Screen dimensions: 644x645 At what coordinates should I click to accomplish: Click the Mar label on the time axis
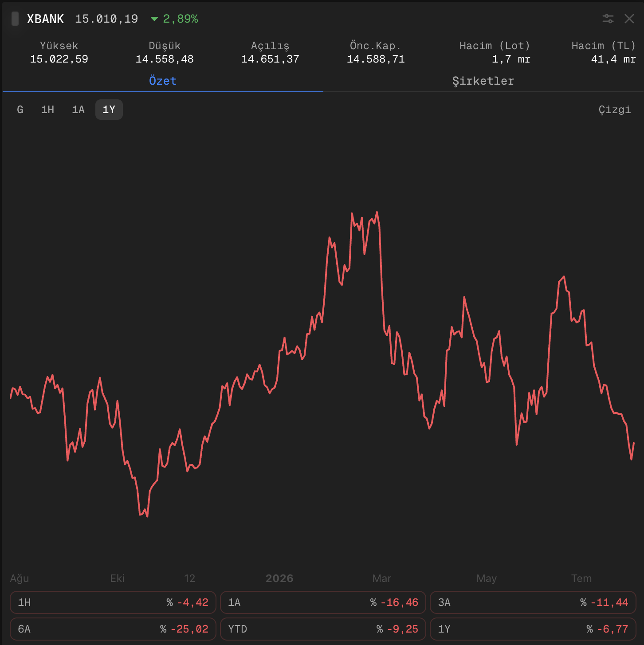click(382, 578)
